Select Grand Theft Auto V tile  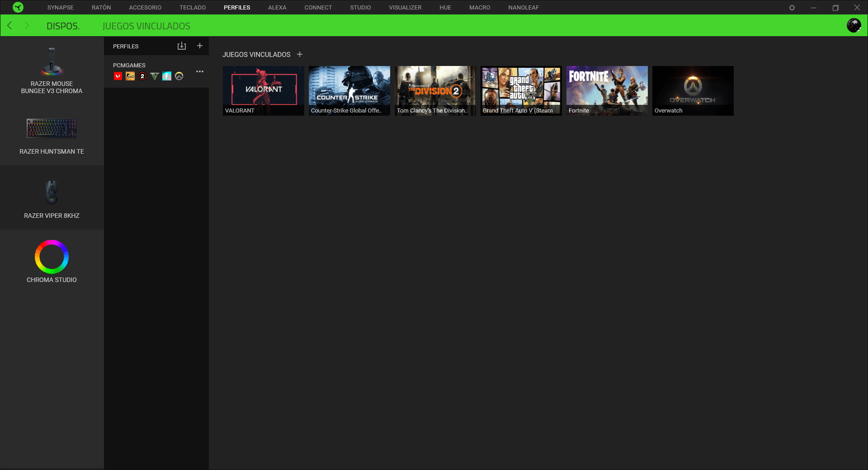521,91
